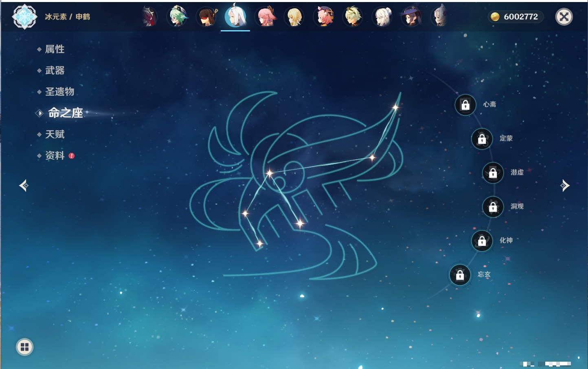Select the dark red-haired character avatar

click(x=149, y=17)
